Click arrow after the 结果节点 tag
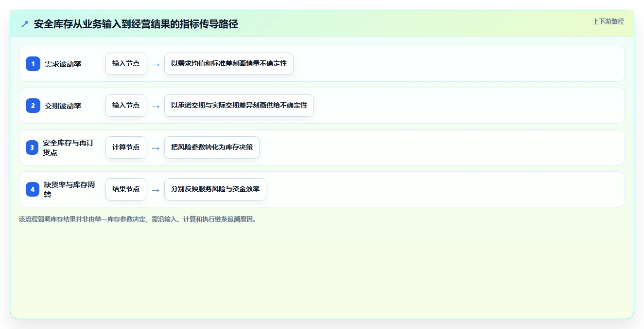644x329 pixels. pos(156,190)
